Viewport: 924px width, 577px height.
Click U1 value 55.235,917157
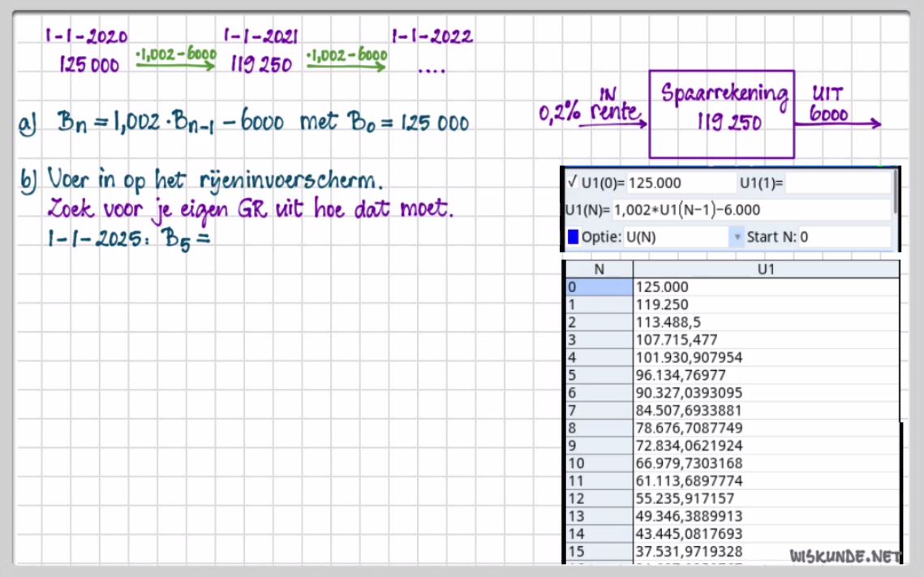click(685, 499)
